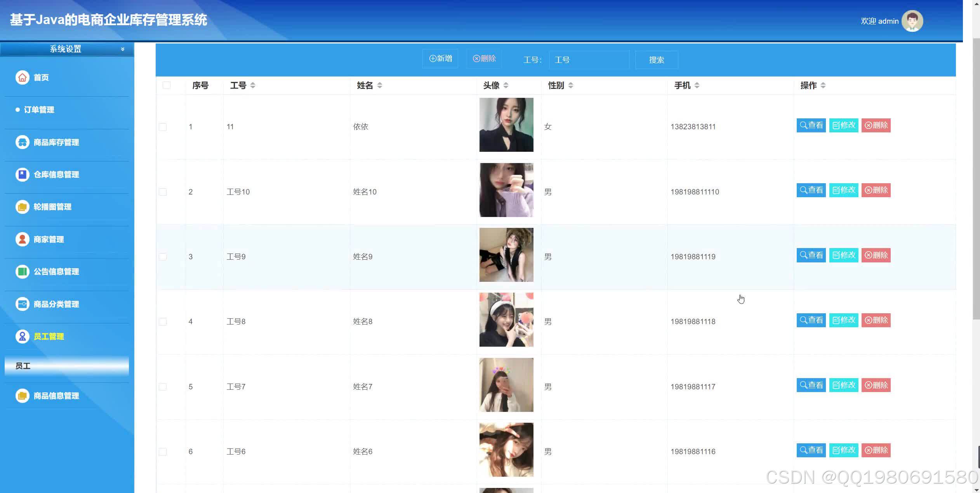Open 商品库存管理 via its sidebar icon
980x493 pixels.
pos(22,142)
